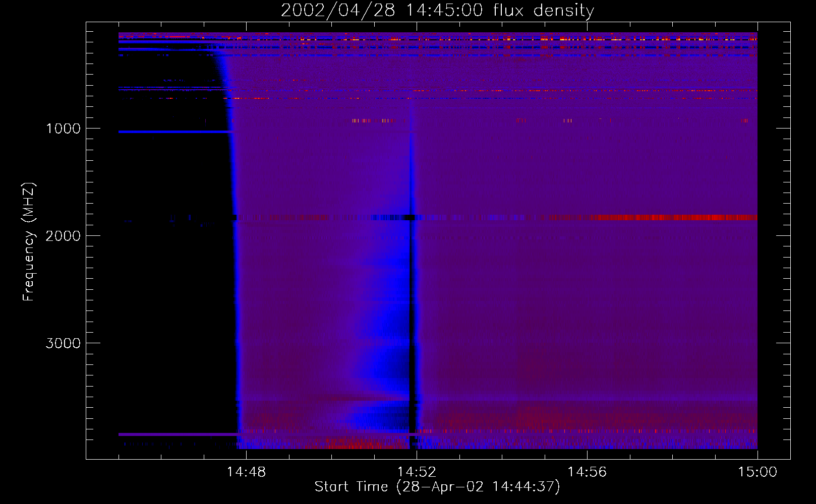Click the 15:00 time tick label

coord(757,472)
